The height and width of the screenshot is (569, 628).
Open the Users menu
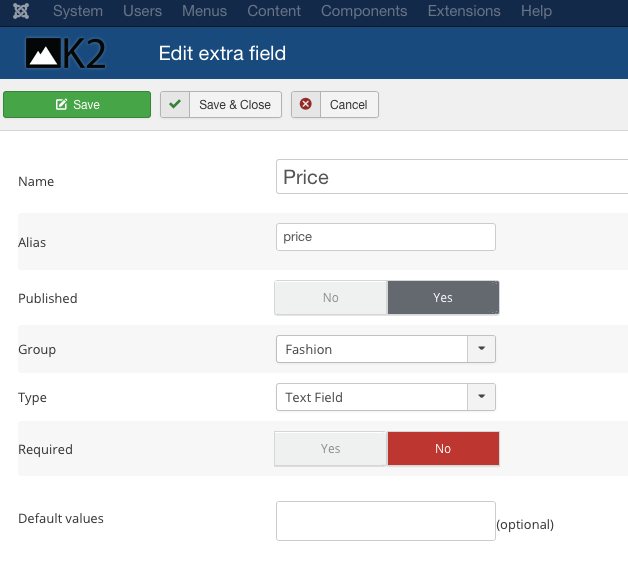(x=142, y=12)
